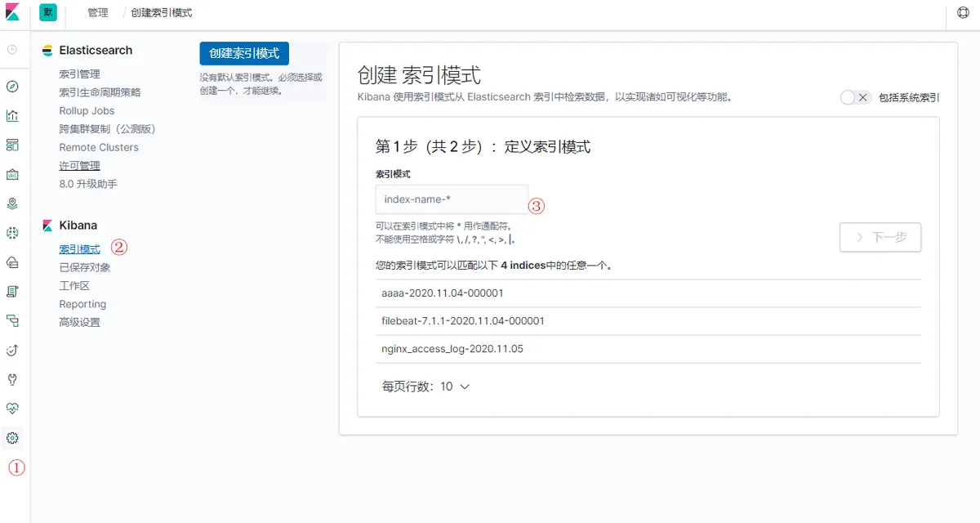The width and height of the screenshot is (980, 523).
Task: Open 跨集群复制（公测版）item
Action: 107,129
